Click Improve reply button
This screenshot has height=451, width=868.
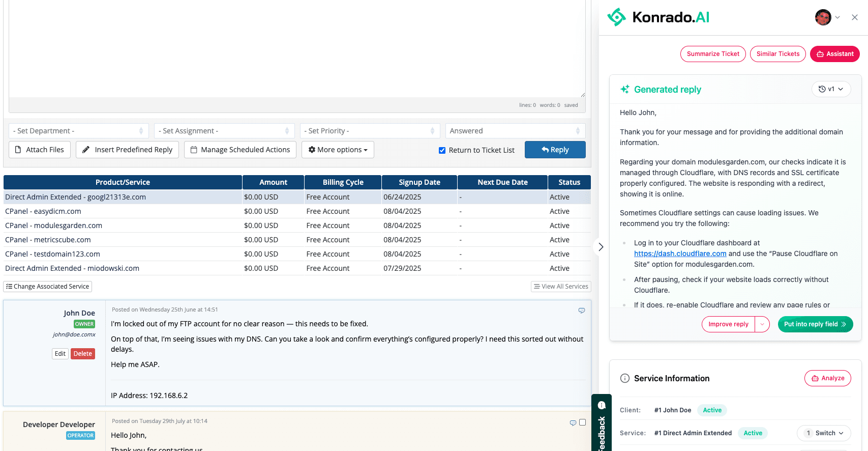coord(728,324)
